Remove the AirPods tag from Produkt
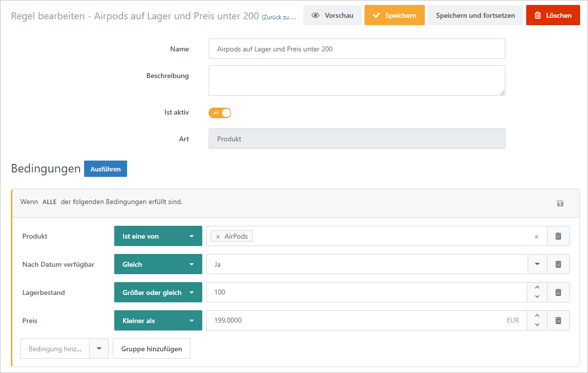Screen dimensions: 588x373 [x=218, y=237]
